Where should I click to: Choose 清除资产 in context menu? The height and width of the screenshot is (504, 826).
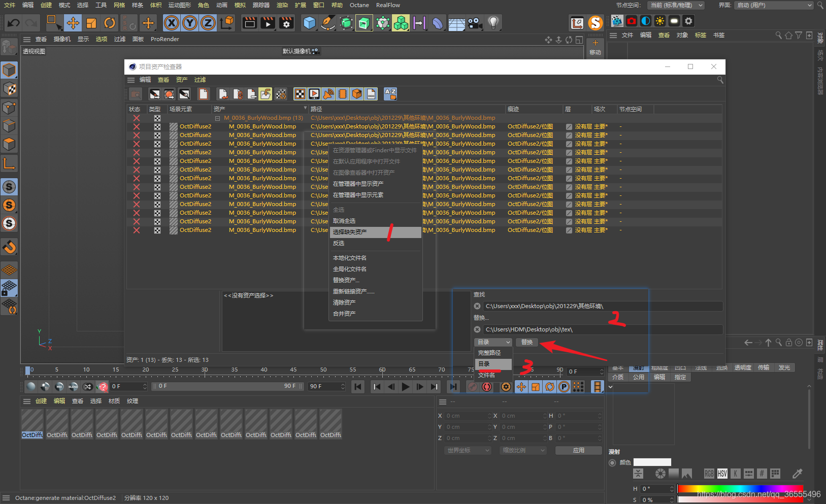(376, 303)
